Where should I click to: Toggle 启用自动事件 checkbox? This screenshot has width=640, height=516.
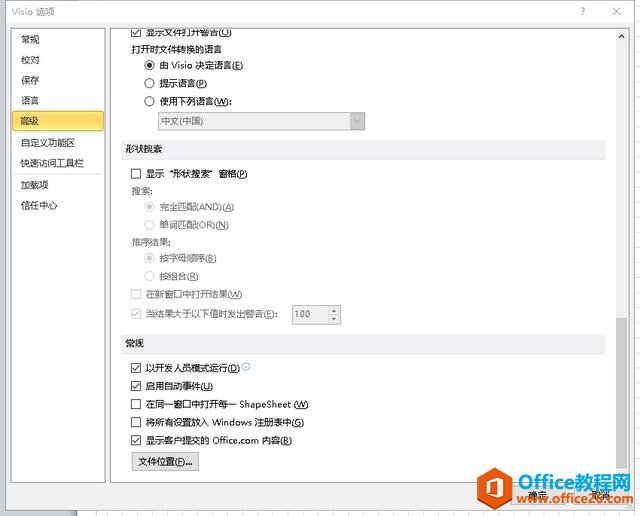(x=136, y=386)
